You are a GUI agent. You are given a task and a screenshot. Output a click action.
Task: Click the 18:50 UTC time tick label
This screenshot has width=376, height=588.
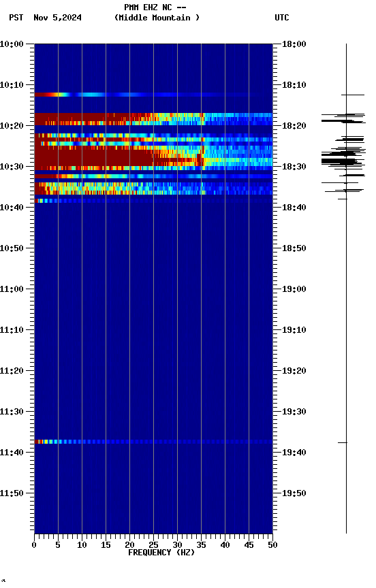[x=294, y=248]
